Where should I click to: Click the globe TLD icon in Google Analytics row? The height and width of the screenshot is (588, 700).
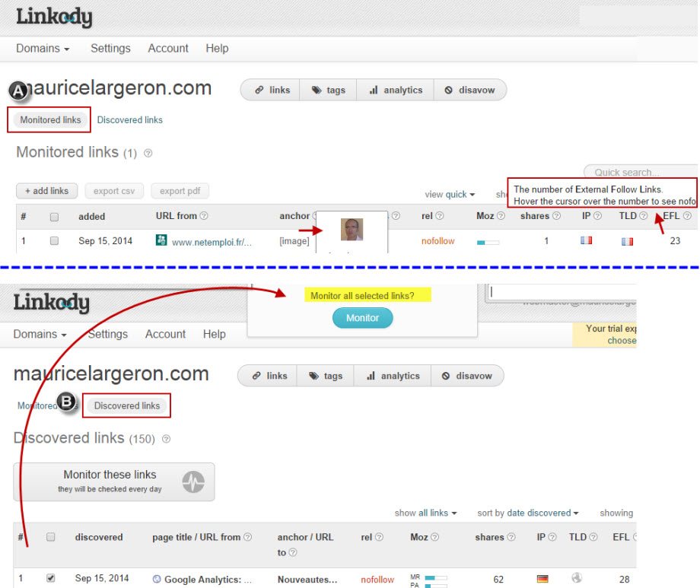(577, 578)
